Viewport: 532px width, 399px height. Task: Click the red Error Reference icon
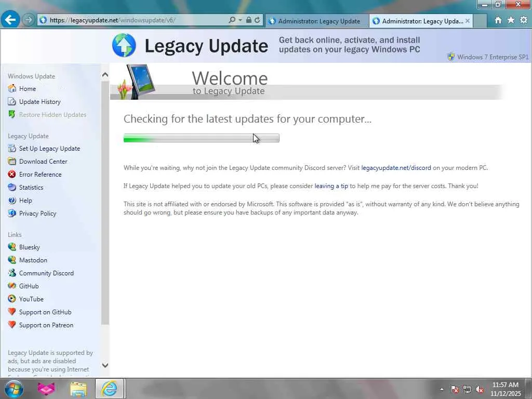(12, 174)
